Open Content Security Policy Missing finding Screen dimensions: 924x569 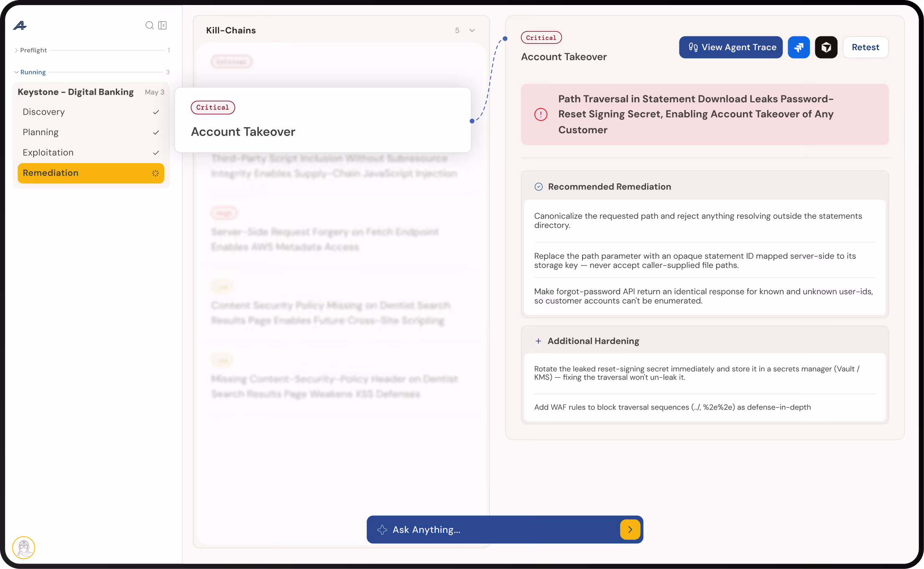(x=330, y=313)
